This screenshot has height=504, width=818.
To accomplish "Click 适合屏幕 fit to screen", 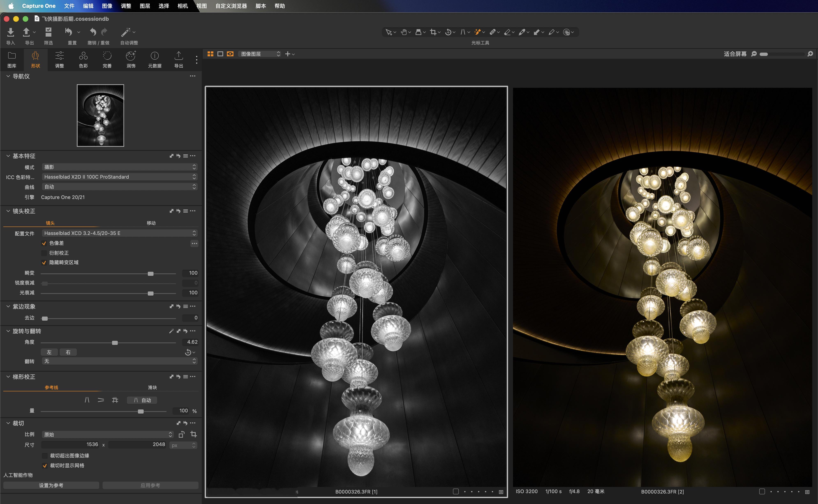I will [735, 54].
